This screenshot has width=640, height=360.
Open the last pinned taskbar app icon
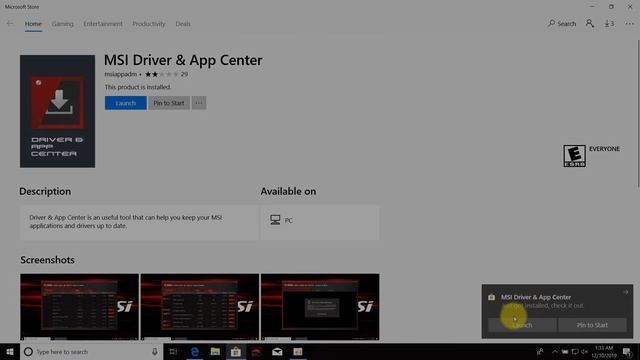tap(298, 352)
